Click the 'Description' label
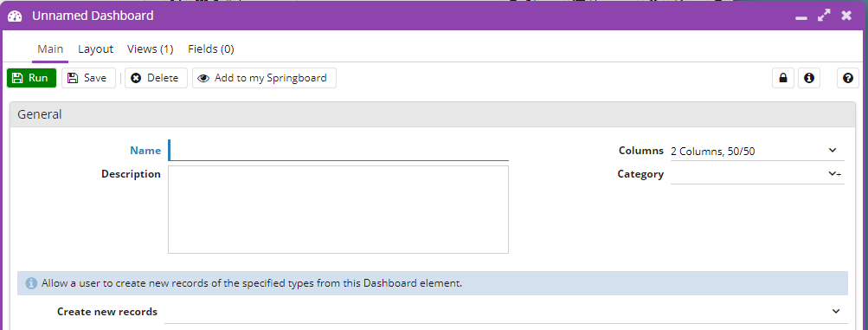The image size is (868, 330). tap(132, 174)
